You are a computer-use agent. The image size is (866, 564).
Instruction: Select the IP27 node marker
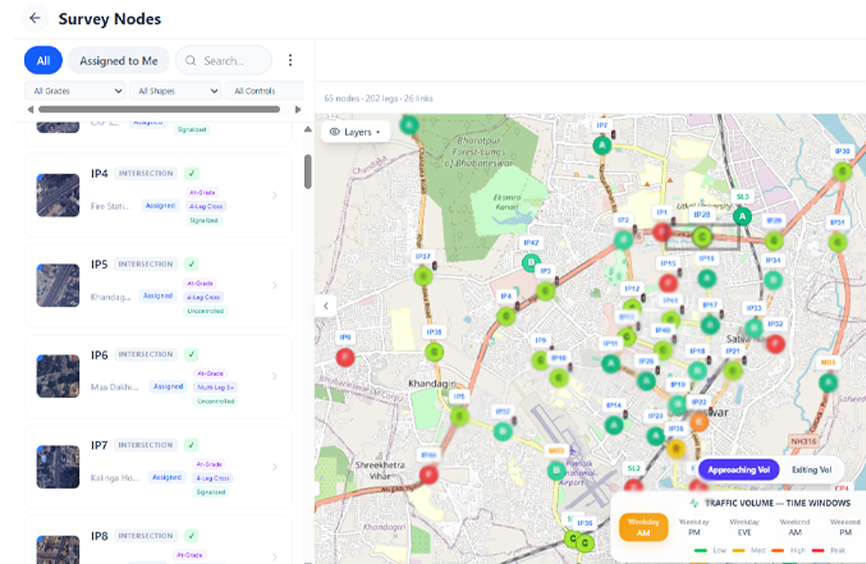pyautogui.click(x=424, y=276)
